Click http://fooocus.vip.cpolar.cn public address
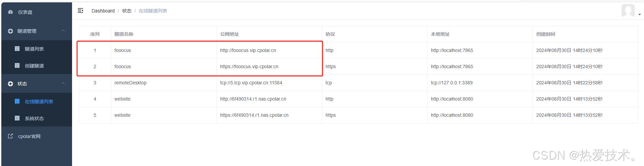Image resolution: width=644 pixels, height=166 pixels. click(x=248, y=50)
